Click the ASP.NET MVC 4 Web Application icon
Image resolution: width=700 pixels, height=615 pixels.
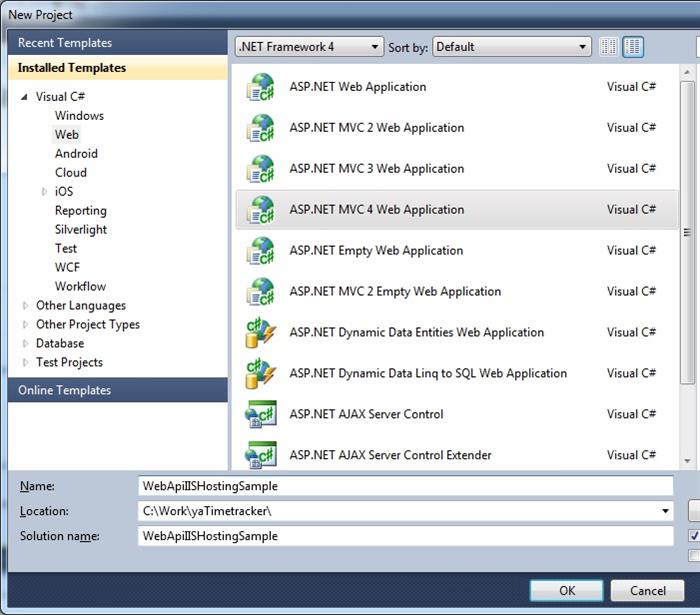coord(261,210)
